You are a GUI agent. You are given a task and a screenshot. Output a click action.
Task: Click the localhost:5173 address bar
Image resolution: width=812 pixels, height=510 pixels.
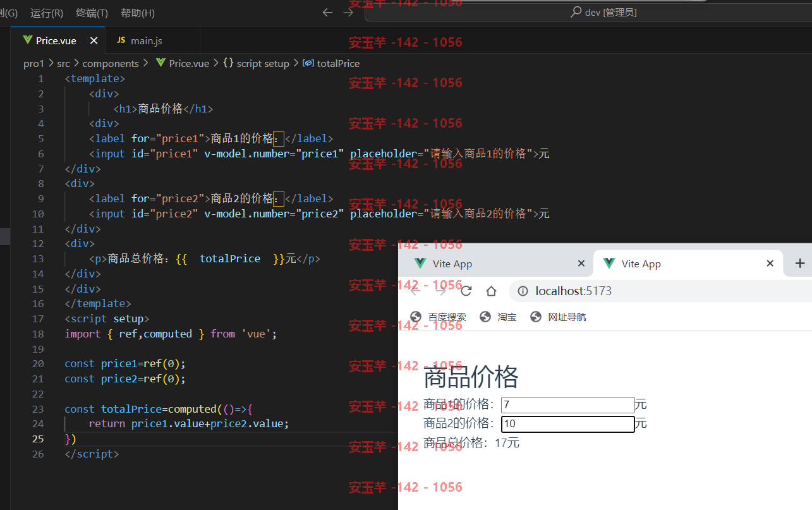pos(660,291)
